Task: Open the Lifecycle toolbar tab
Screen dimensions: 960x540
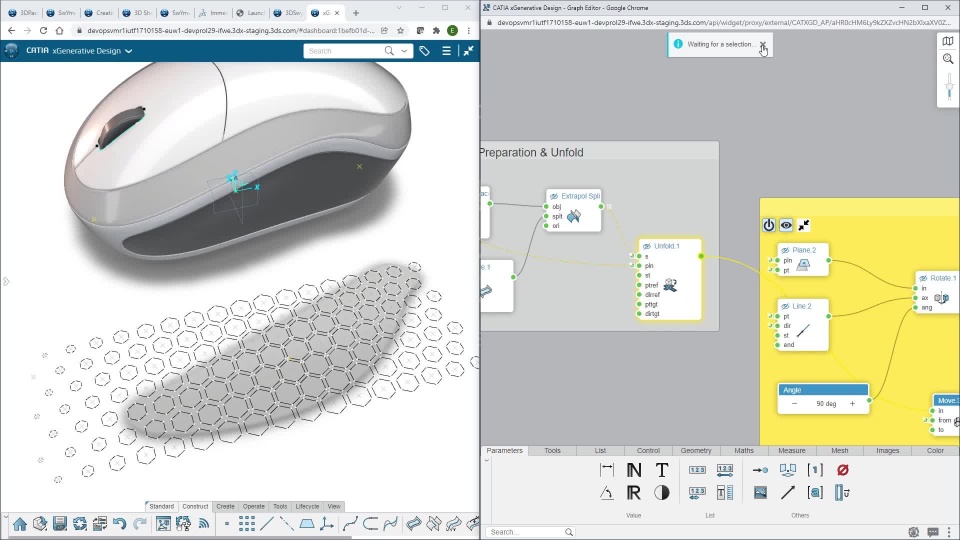Action: [x=307, y=506]
